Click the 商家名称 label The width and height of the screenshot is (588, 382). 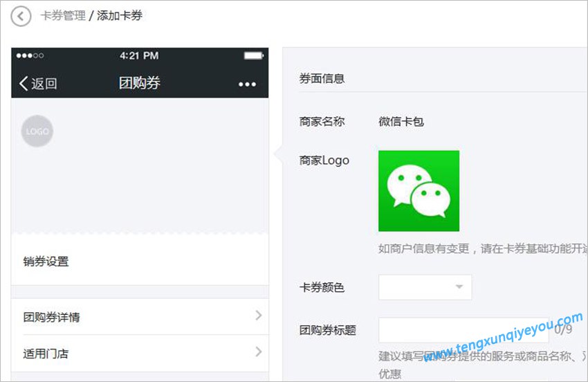322,121
